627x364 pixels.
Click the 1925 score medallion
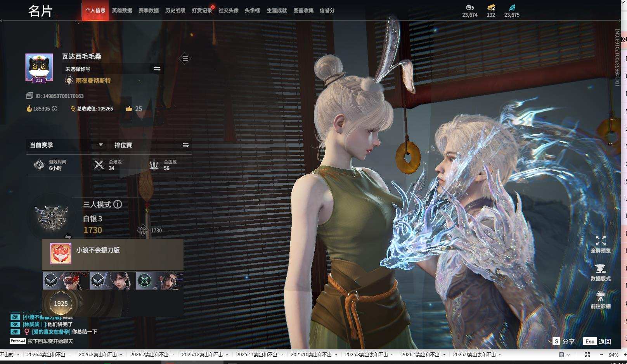pos(61,303)
